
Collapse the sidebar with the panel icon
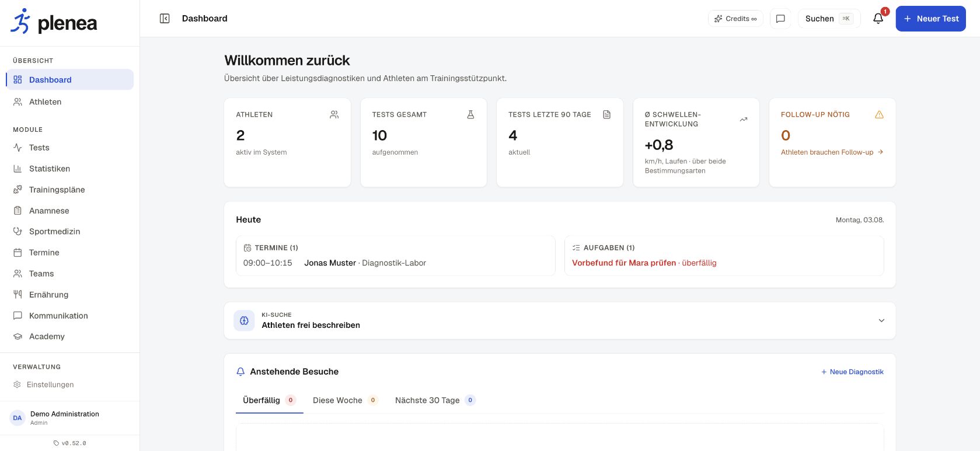165,19
